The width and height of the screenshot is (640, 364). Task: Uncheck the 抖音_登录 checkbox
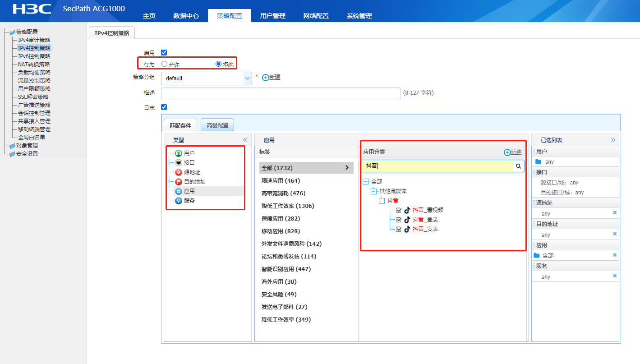point(398,220)
